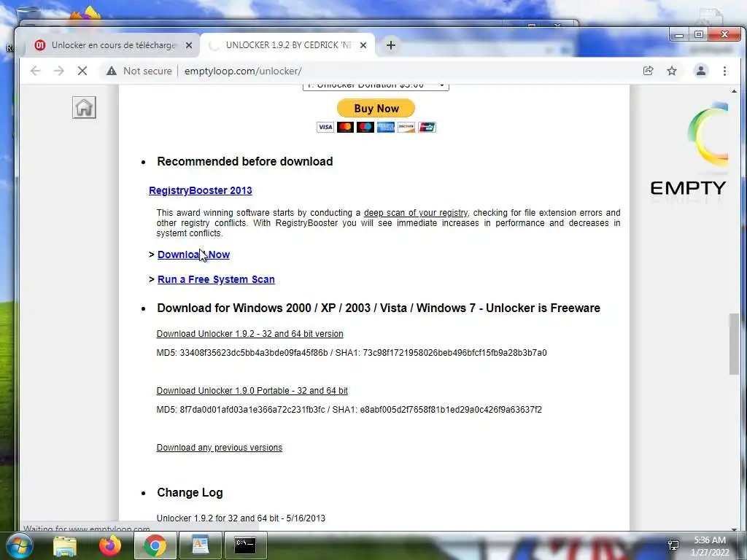Launch Firefox from the taskbar
Screen dimensions: 747x560
pyautogui.click(x=110, y=545)
